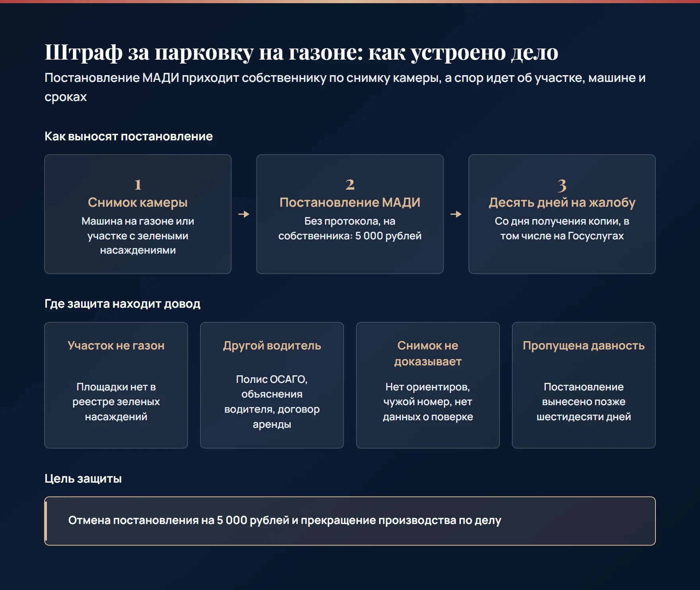Click the text 'Без протокола, на собственника: 5 000 рублей'

[350, 229]
